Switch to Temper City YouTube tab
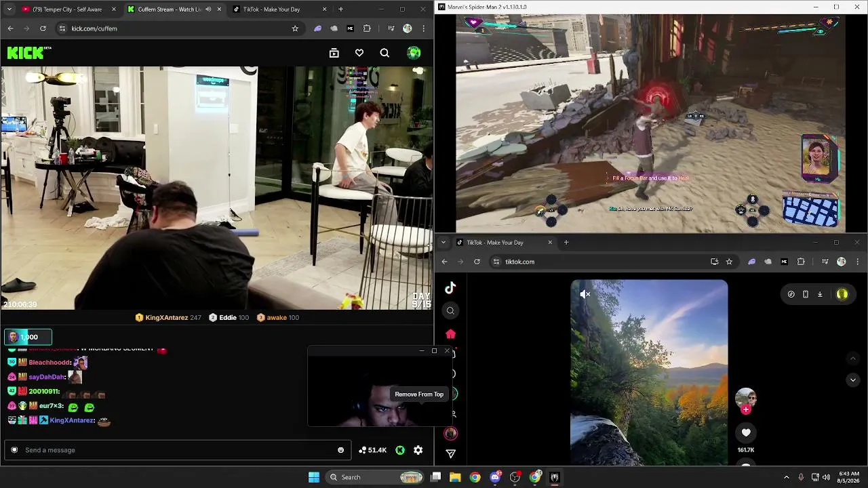Screen dimensions: 868x488 (x=68, y=9)
